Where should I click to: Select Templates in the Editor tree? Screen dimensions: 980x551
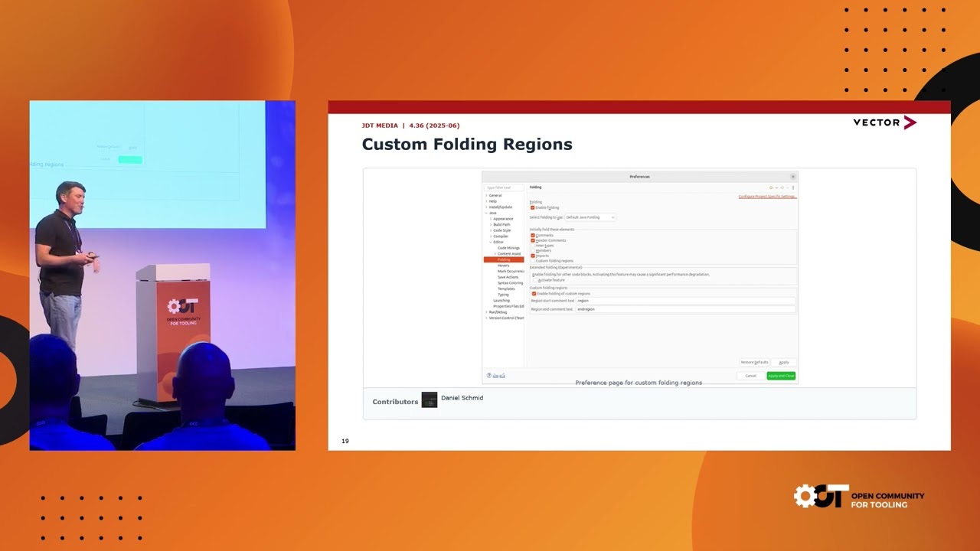(506, 289)
